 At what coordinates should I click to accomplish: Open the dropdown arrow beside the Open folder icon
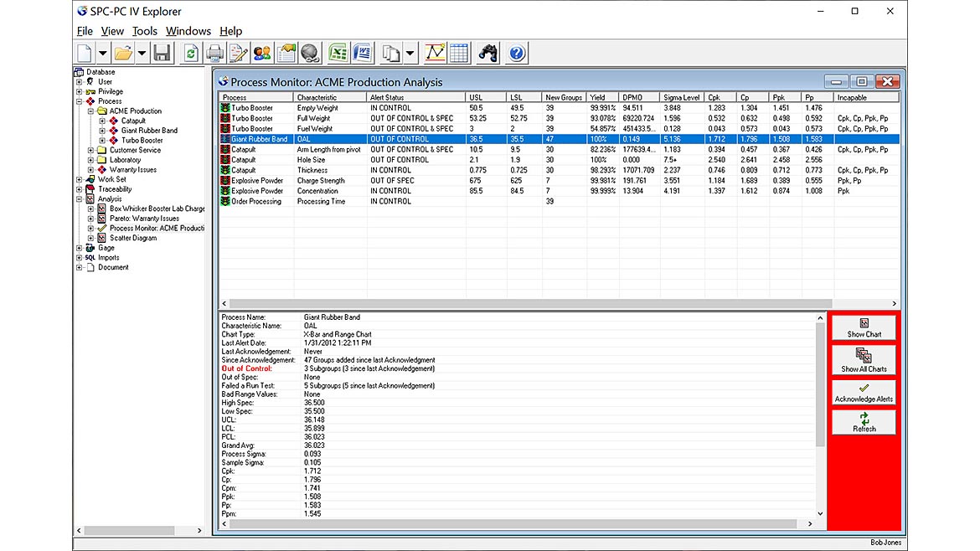142,54
